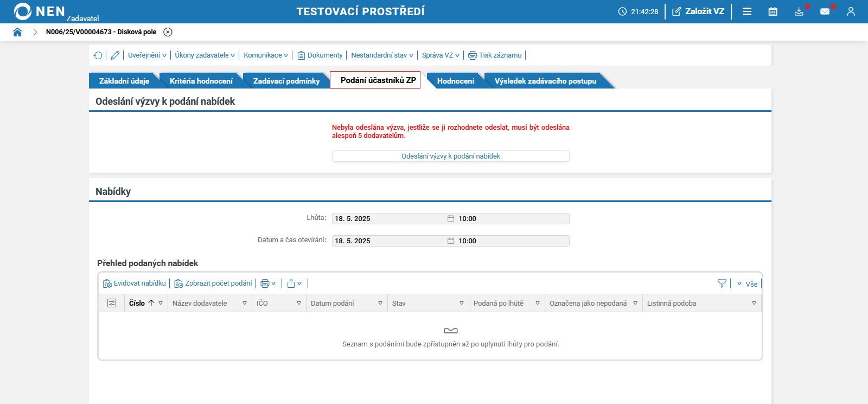Select Podání účastníků ZP tab
Viewport: 868px width, 404px height.
pos(375,80)
